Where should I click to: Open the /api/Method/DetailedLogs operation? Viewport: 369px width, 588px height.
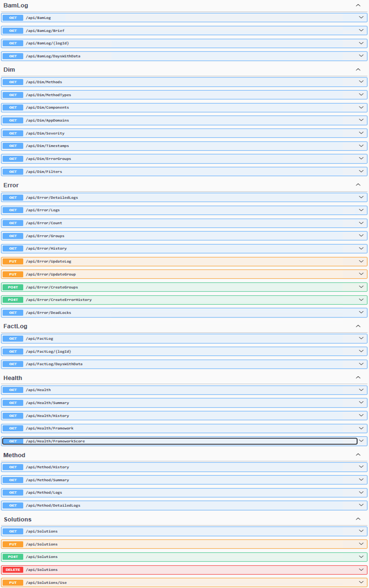184,505
